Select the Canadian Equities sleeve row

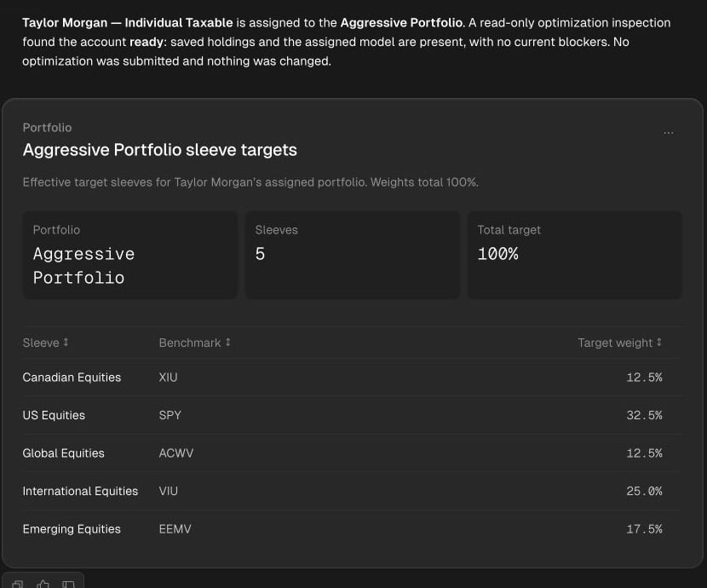[x=352, y=378]
